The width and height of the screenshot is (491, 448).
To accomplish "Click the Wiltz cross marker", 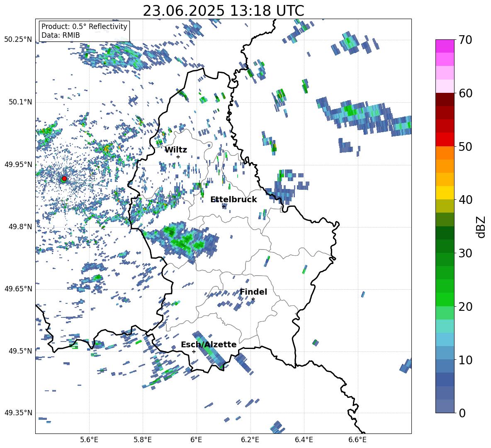I will point(178,157).
